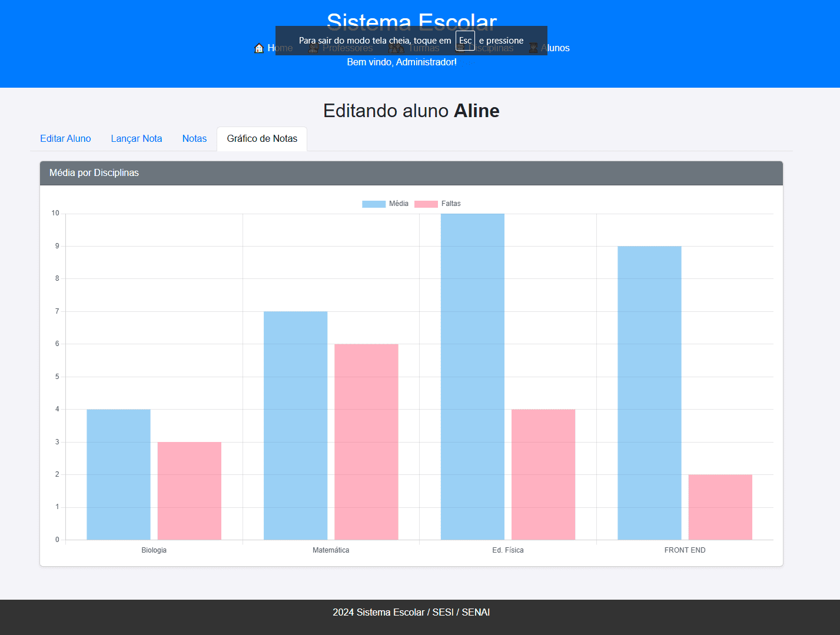Viewport: 840px width, 635px height.
Task: Open the Disciplinas nav link
Action: tap(484, 48)
